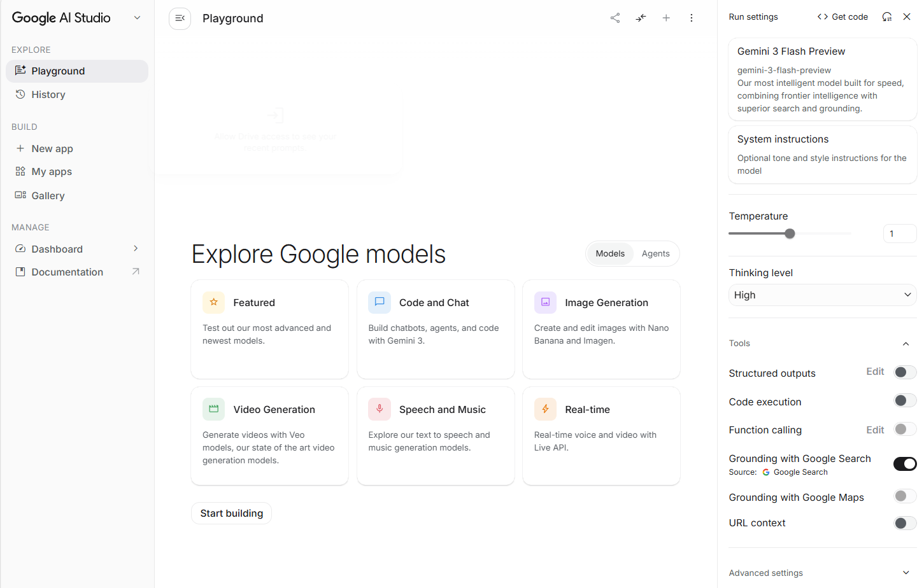Click the Image Generation picture icon
The image size is (924, 588).
[545, 302]
